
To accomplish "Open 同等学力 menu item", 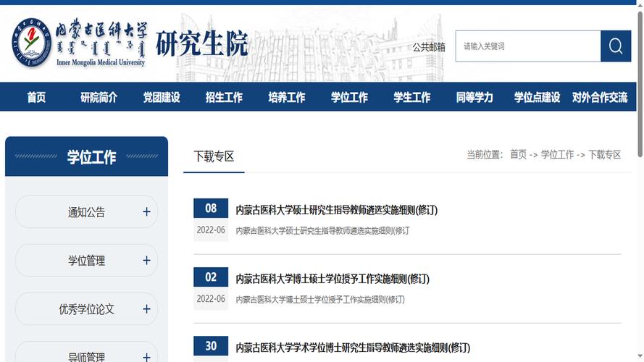I will (x=474, y=97).
